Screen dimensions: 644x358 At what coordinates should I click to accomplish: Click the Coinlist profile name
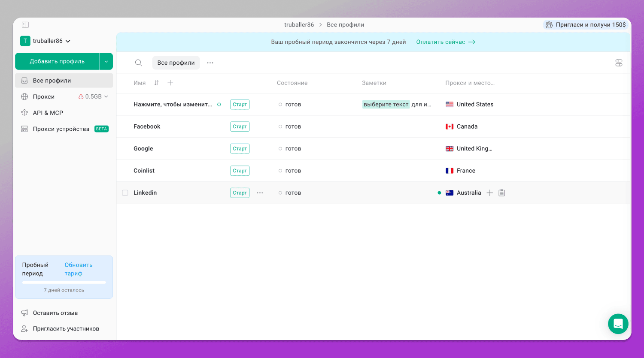click(x=144, y=171)
